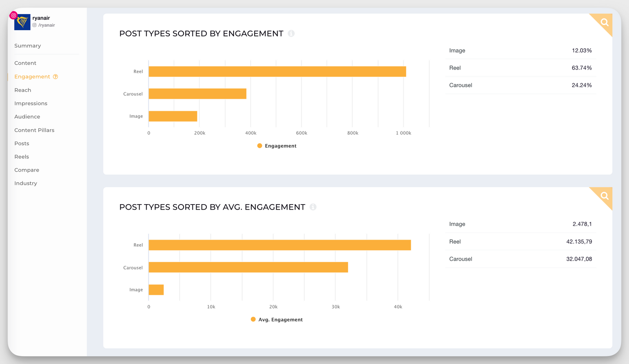Open the Industry section
The image size is (629, 364).
(x=26, y=183)
